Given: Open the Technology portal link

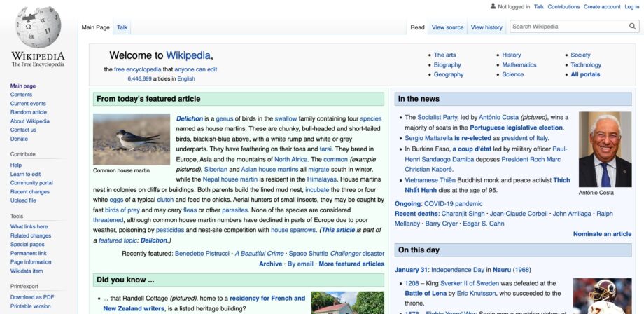Looking at the screenshot, I should tap(586, 65).
